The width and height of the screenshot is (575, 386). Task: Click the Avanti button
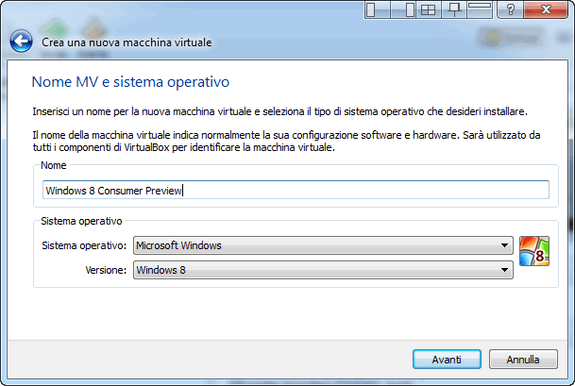click(447, 359)
